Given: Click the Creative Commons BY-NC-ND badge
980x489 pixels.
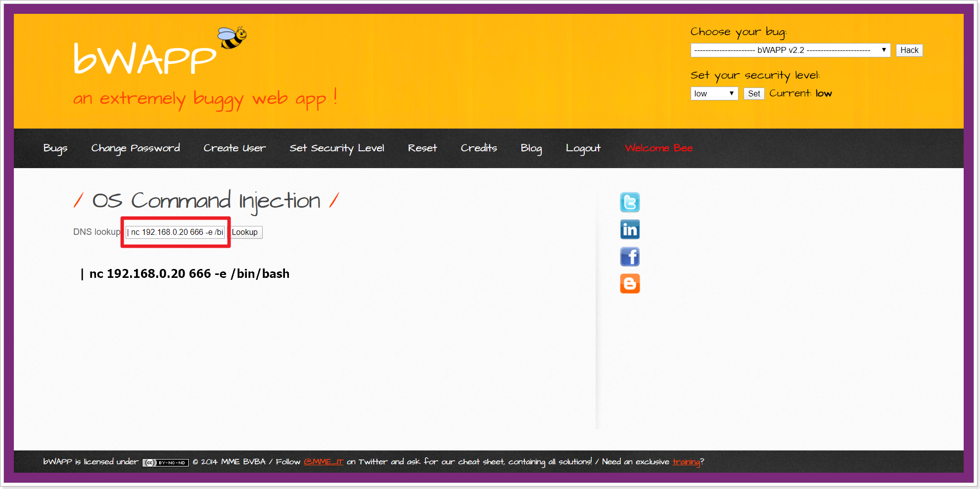Looking at the screenshot, I should click(166, 463).
